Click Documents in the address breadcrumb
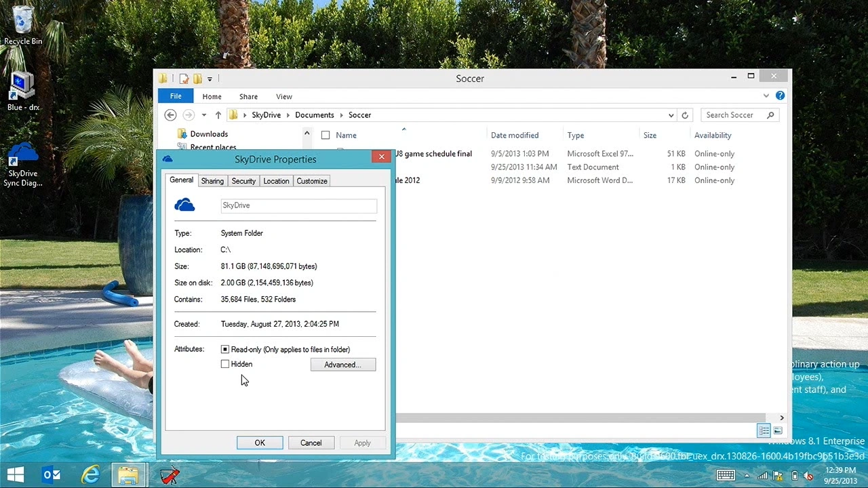The height and width of the screenshot is (488, 868). coord(315,115)
